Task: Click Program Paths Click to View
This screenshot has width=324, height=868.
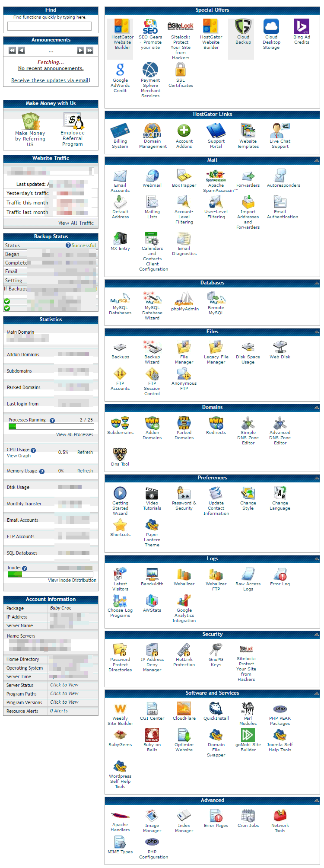Action: click(64, 693)
